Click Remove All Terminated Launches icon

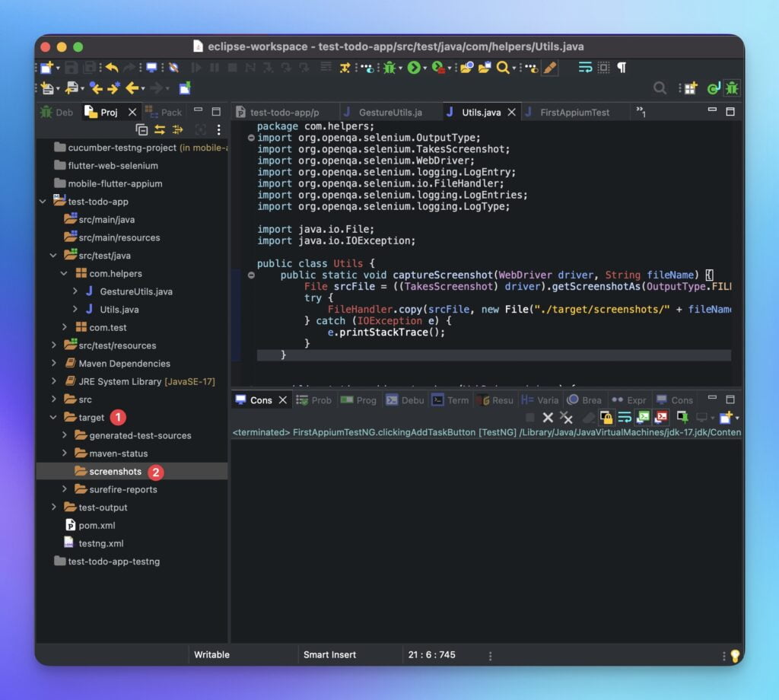pos(566,418)
